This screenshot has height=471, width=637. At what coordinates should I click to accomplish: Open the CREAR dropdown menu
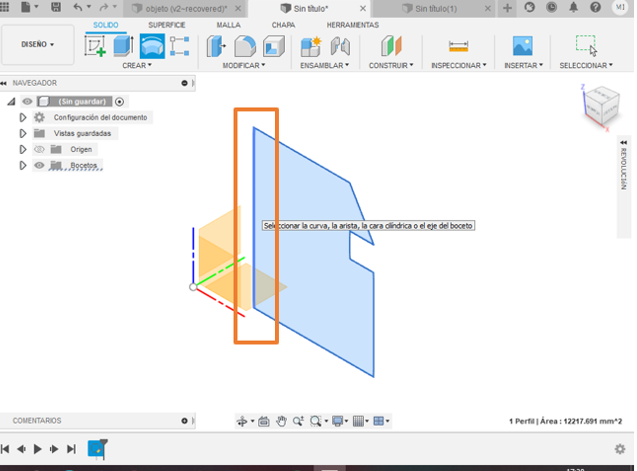[137, 65]
